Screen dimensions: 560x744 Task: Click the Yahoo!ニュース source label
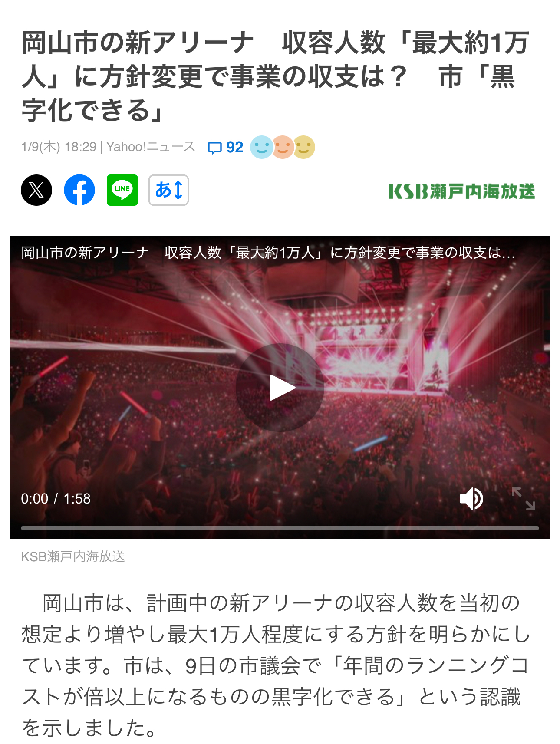click(151, 147)
